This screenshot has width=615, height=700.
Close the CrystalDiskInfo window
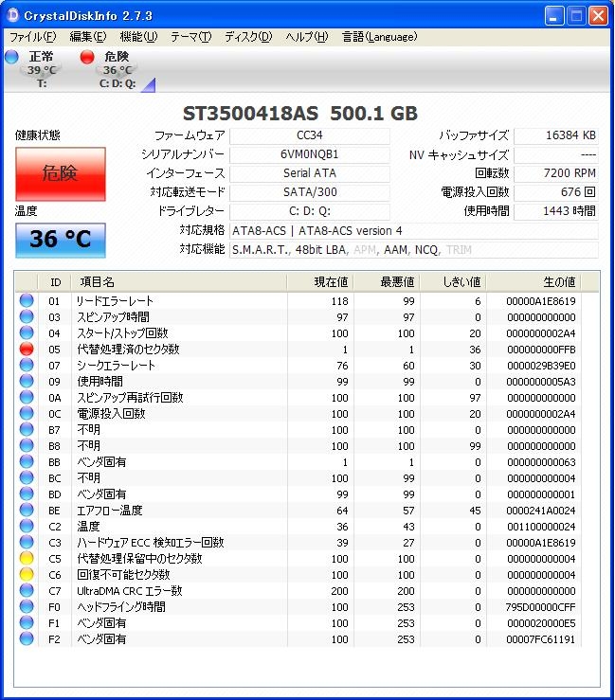coord(598,16)
